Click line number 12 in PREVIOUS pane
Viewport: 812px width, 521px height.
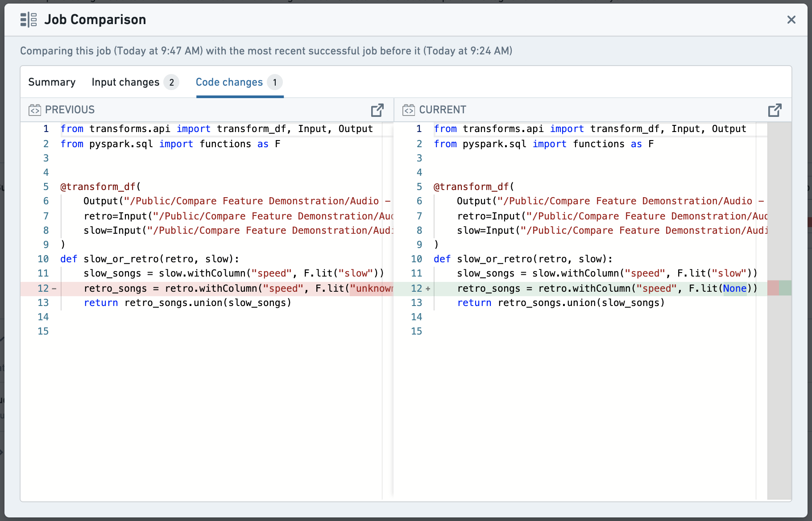click(x=43, y=288)
